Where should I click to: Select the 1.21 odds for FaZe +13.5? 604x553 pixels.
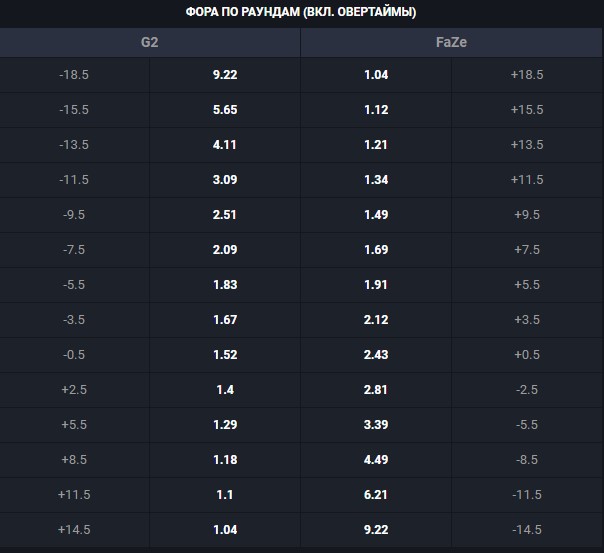(376, 145)
